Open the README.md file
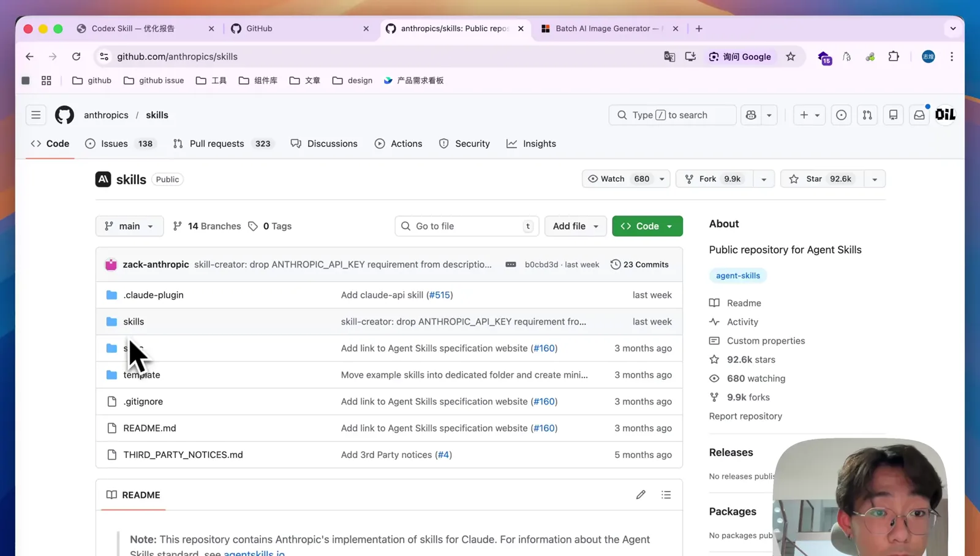The image size is (980, 556). click(149, 428)
